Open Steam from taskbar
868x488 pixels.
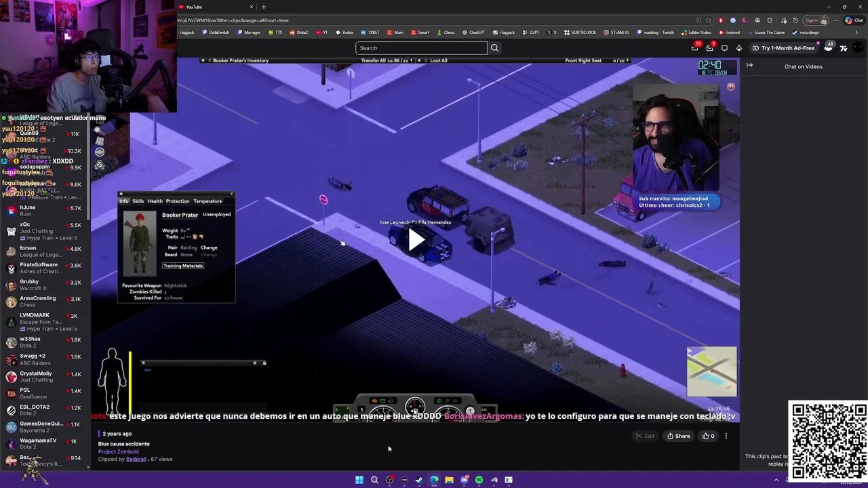click(x=419, y=480)
